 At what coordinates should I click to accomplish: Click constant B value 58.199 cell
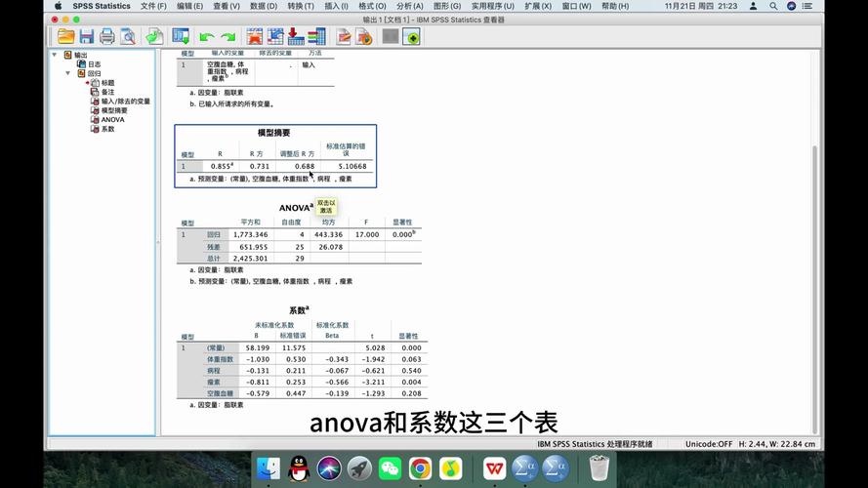tap(258, 348)
